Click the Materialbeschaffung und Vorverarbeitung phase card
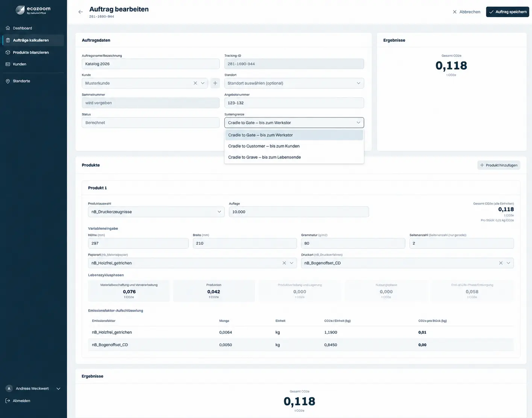Viewport: 532px width, 418px height. coord(129,291)
